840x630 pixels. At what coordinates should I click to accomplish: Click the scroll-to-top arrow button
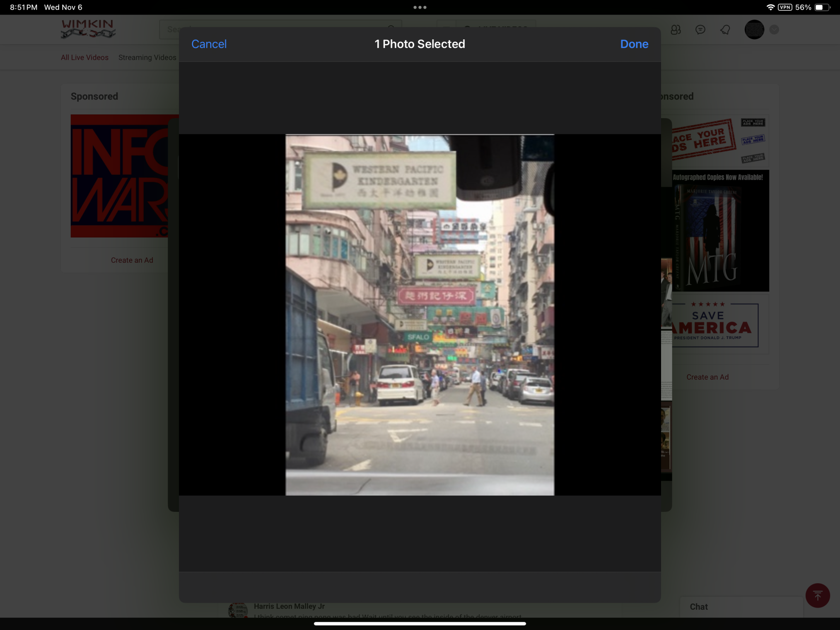pos(817,596)
